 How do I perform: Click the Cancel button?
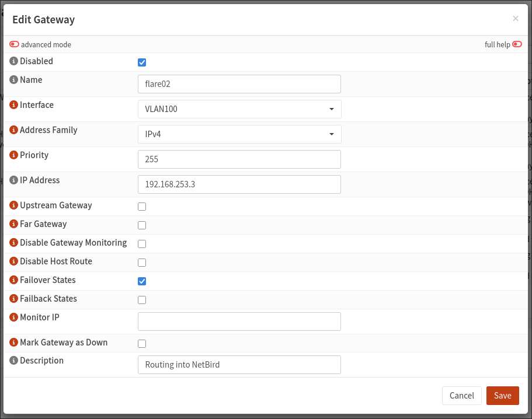click(461, 396)
